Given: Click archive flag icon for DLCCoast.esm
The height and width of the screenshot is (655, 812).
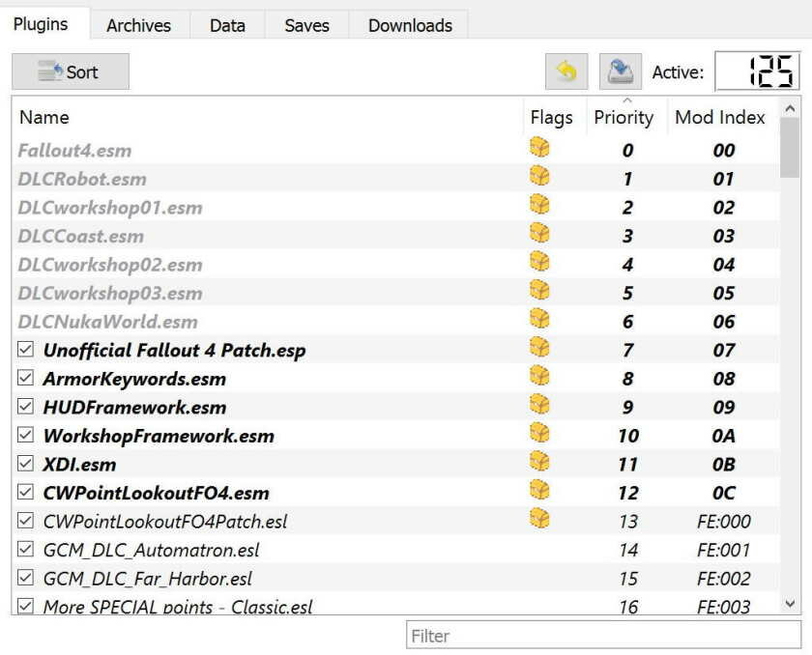Looking at the screenshot, I should point(539,233).
